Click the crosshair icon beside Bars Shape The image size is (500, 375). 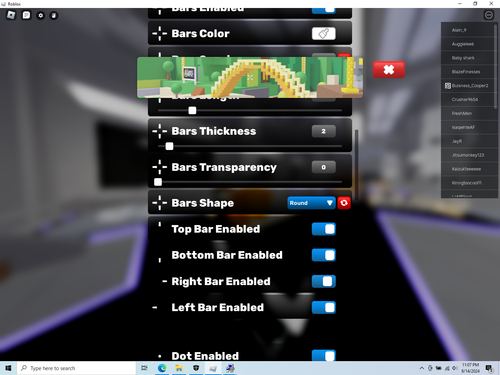point(160,203)
